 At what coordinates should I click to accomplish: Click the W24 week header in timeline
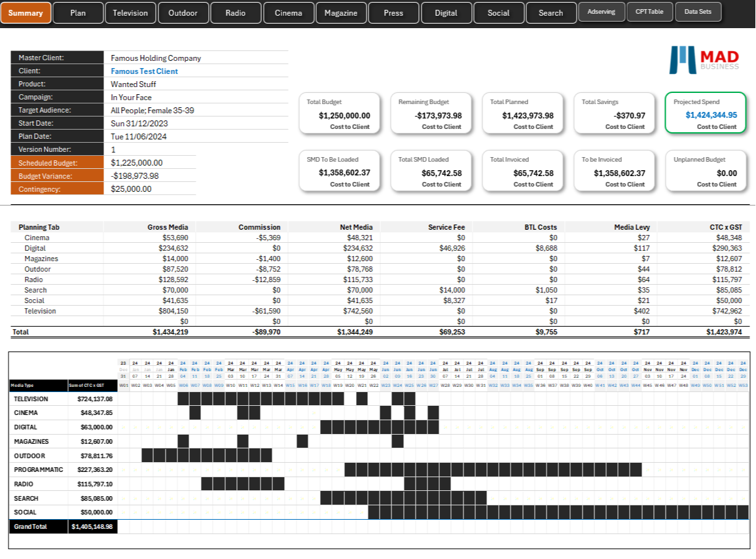point(397,386)
